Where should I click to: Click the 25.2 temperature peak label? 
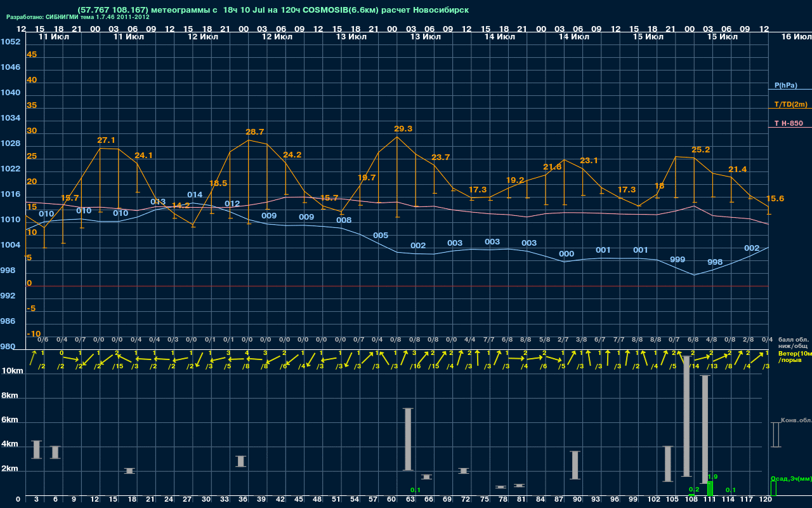coord(700,150)
